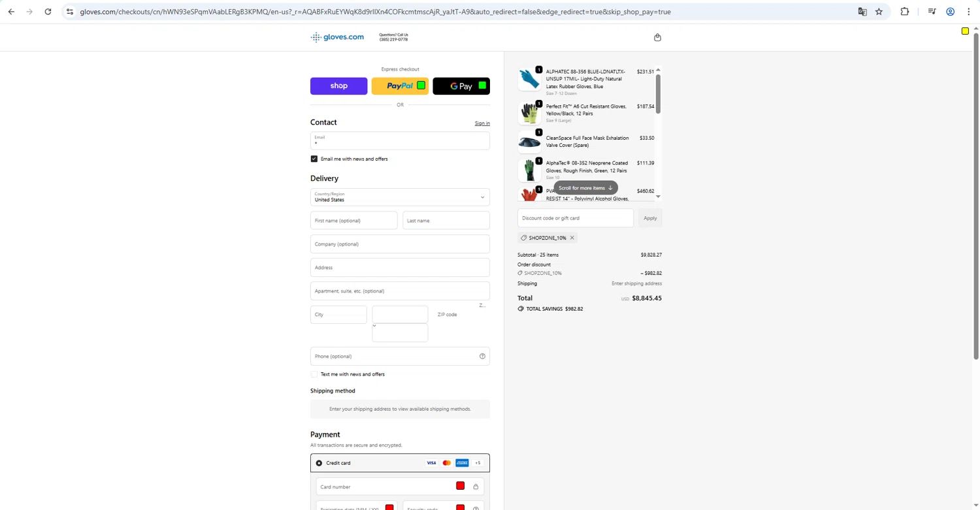The image size is (980, 510).
Task: Open the media control icon in toolbar
Action: 932,12
